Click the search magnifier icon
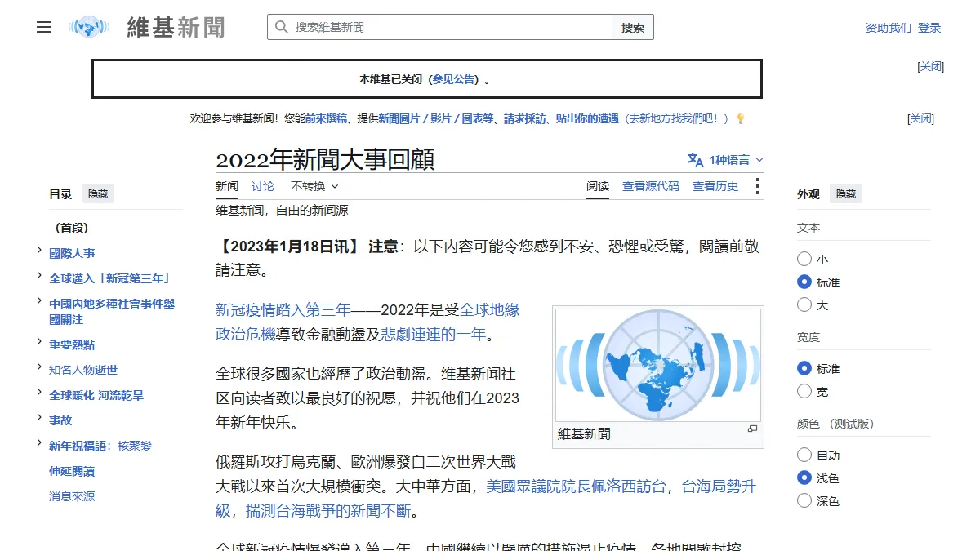 pyautogui.click(x=281, y=27)
